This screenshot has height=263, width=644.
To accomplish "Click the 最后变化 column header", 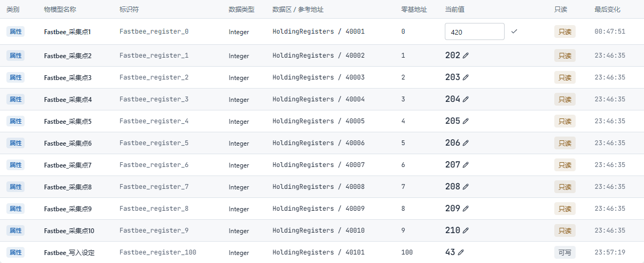I will [x=607, y=10].
